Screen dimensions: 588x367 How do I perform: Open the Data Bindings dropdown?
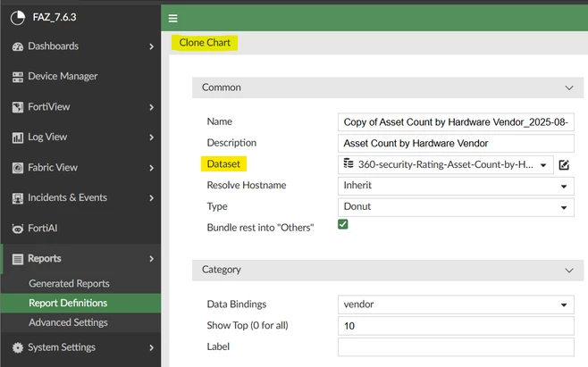tap(456, 304)
